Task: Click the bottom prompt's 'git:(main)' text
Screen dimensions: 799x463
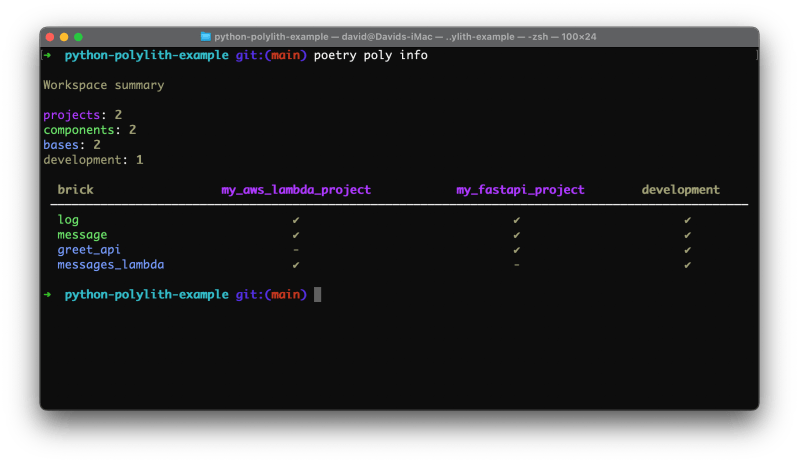Action: (x=271, y=295)
